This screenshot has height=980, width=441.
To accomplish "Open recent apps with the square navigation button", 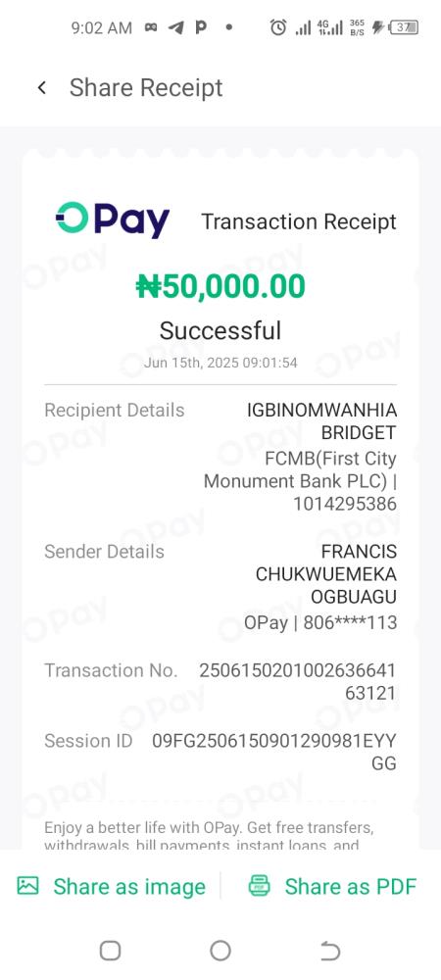I will pyautogui.click(x=110, y=951).
